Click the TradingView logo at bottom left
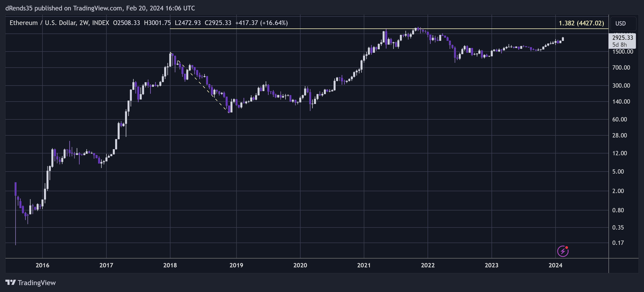Image resolution: width=644 pixels, height=292 pixels. point(31,283)
